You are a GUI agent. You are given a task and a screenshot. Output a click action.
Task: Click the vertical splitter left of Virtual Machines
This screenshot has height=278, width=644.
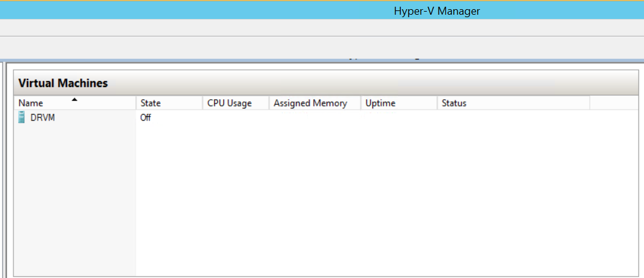pyautogui.click(x=6, y=171)
